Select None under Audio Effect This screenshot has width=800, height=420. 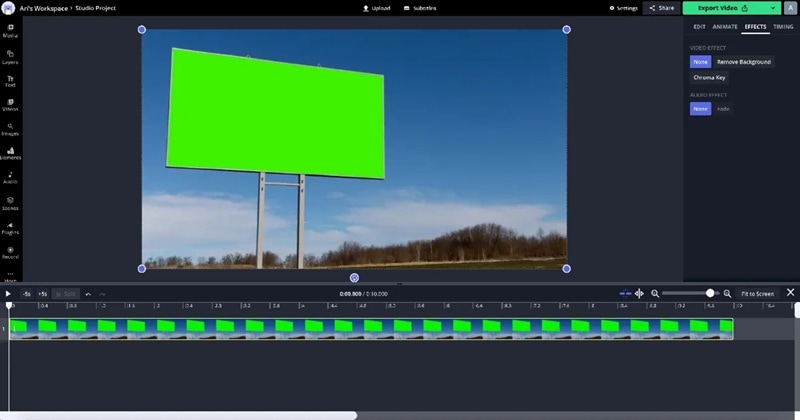coord(701,109)
